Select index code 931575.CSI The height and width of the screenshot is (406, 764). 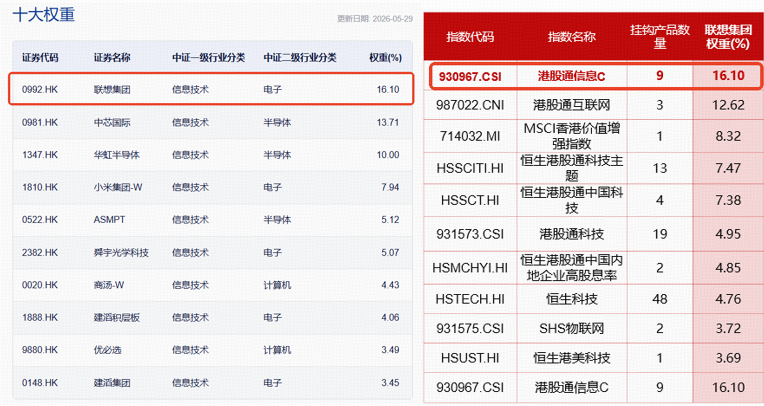point(470,329)
